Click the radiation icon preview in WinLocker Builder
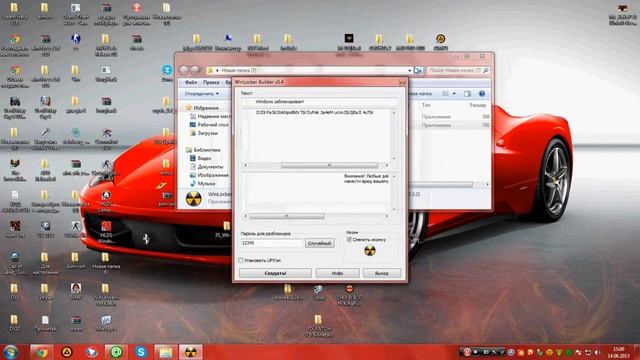Image resolution: width=640 pixels, height=360 pixels. [370, 251]
